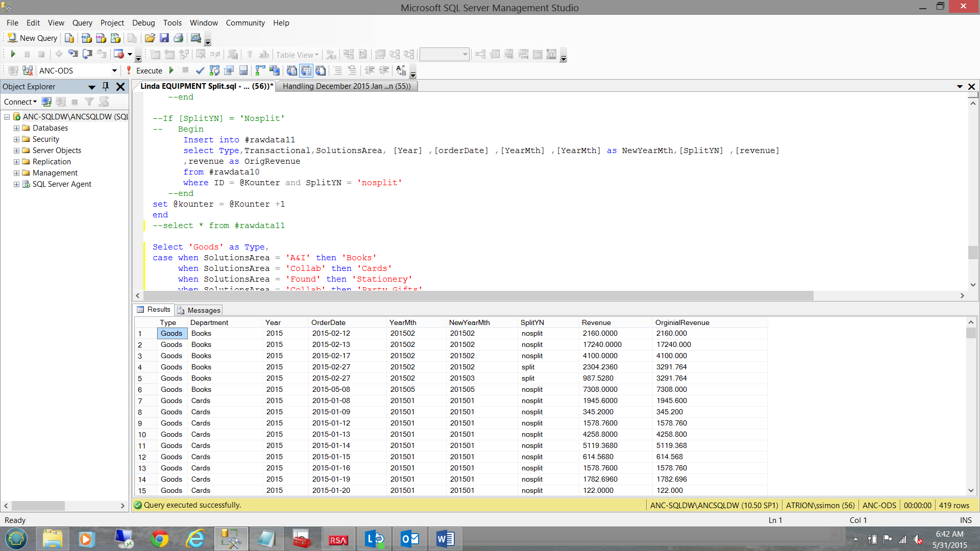Expand the Databases tree node
The width and height of the screenshot is (980, 551).
[16, 129]
